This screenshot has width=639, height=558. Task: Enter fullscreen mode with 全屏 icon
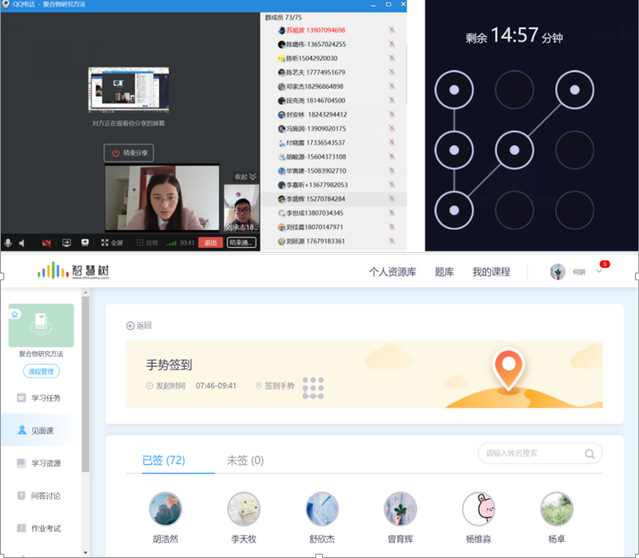pos(112,242)
